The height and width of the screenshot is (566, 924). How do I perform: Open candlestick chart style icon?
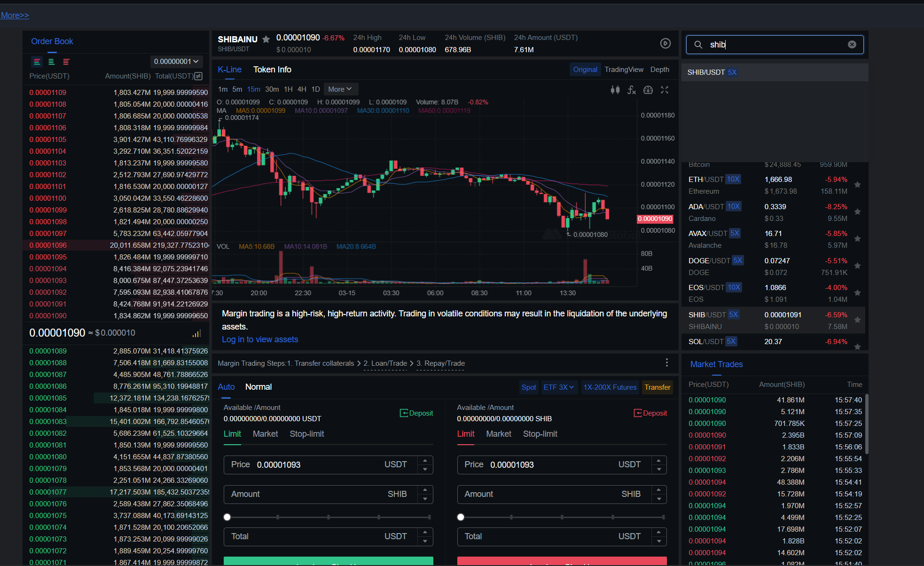pyautogui.click(x=615, y=90)
